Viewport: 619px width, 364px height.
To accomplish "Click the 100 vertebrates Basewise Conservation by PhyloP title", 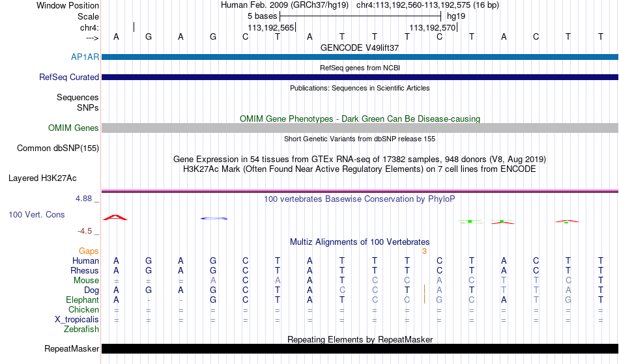I will coord(360,199).
